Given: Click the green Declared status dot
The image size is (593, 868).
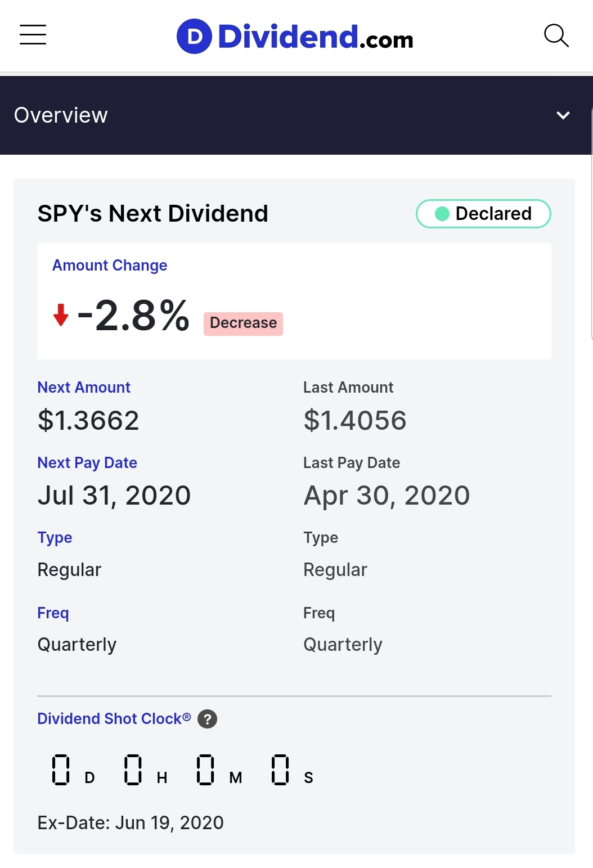Looking at the screenshot, I should [442, 214].
